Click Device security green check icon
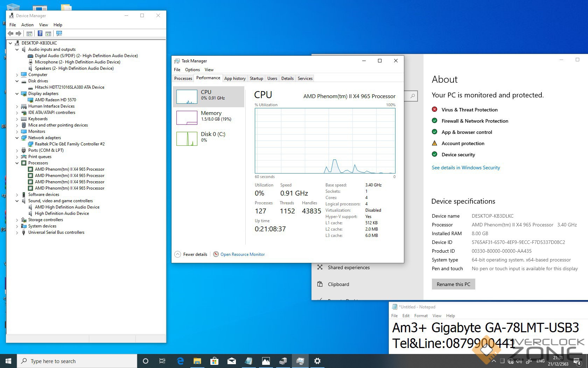This screenshot has height=368, width=588. pos(435,154)
